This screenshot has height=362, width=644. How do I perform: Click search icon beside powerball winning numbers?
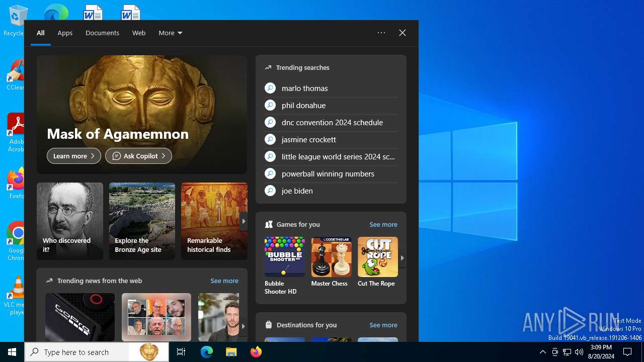tap(270, 174)
